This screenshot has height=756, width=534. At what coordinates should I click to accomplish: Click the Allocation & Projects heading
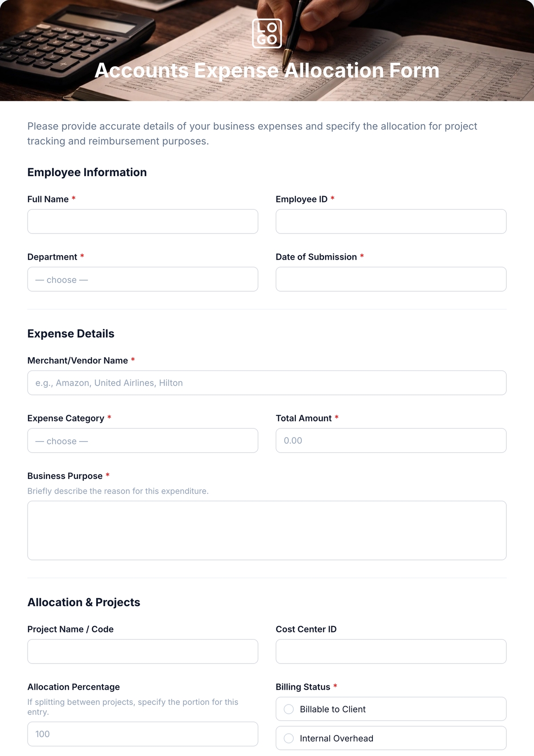click(84, 602)
